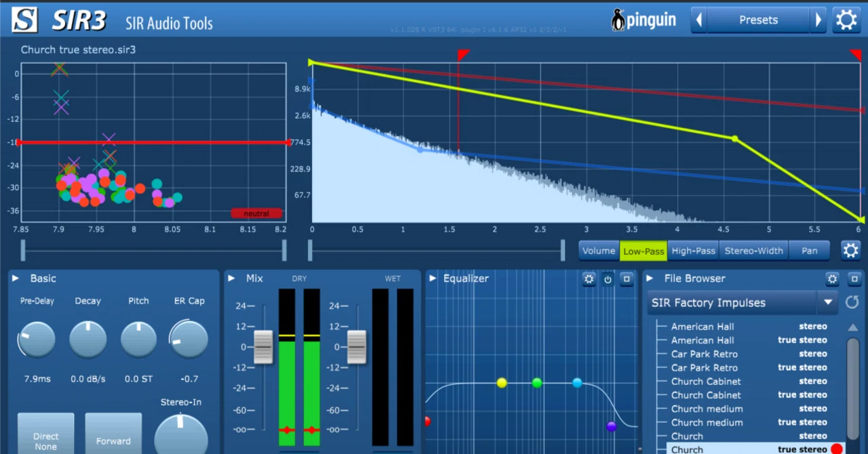The image size is (868, 454).
Task: Switch to the High-Pass envelope tab
Action: [693, 251]
